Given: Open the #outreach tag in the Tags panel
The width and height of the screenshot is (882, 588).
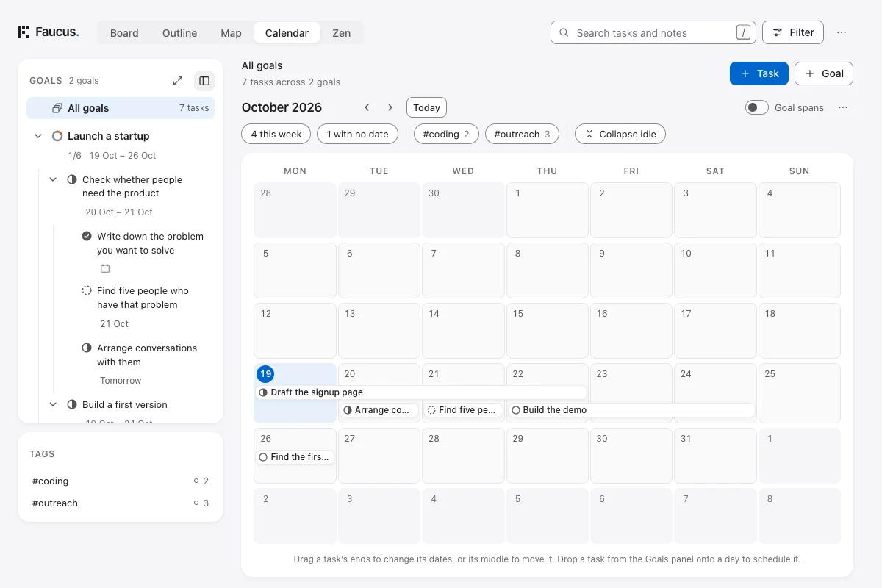Looking at the screenshot, I should tap(121, 503).
